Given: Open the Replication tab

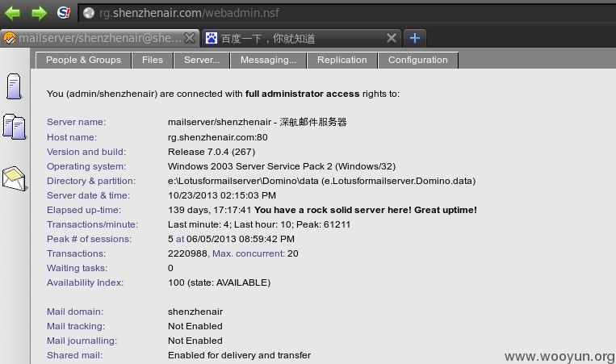Looking at the screenshot, I should click(342, 60).
